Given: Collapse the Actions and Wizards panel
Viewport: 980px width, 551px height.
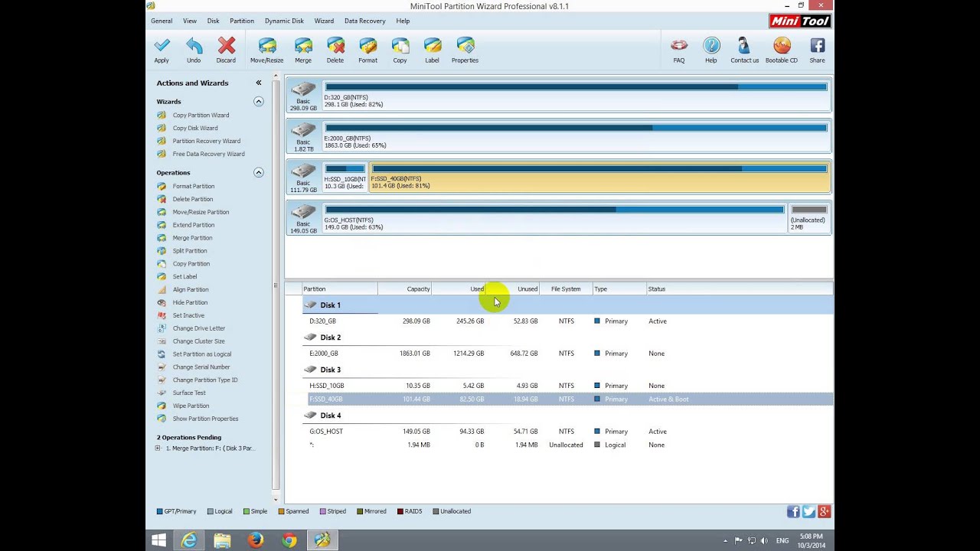Looking at the screenshot, I should click(259, 83).
